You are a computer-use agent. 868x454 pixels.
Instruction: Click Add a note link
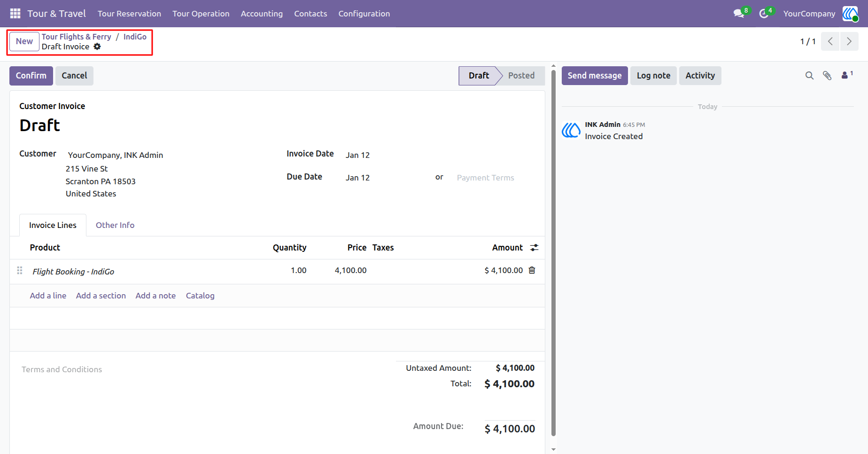point(155,296)
